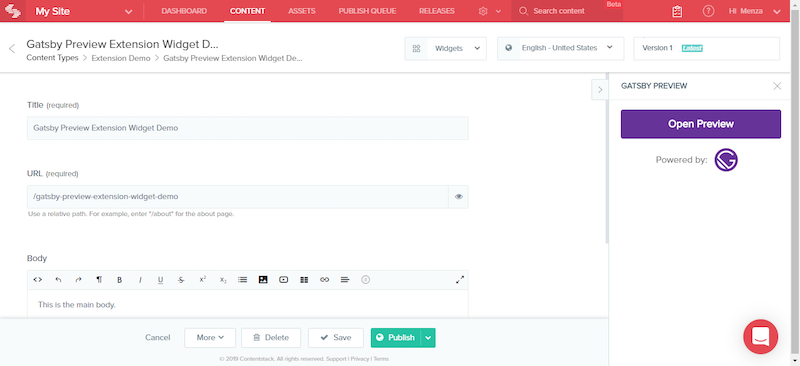The image size is (800, 366).
Task: Click into the URL input field
Action: 238,197
